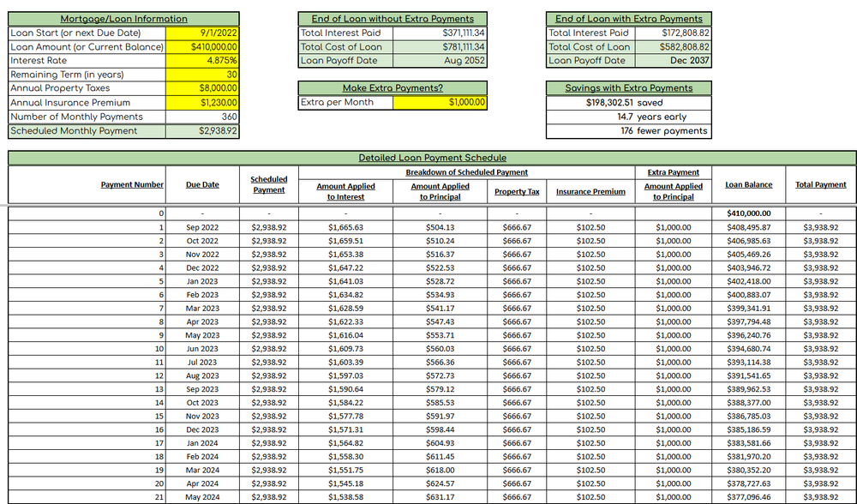This screenshot has width=857, height=504.
Task: Select May 2024 due date cell
Action: 202,497
